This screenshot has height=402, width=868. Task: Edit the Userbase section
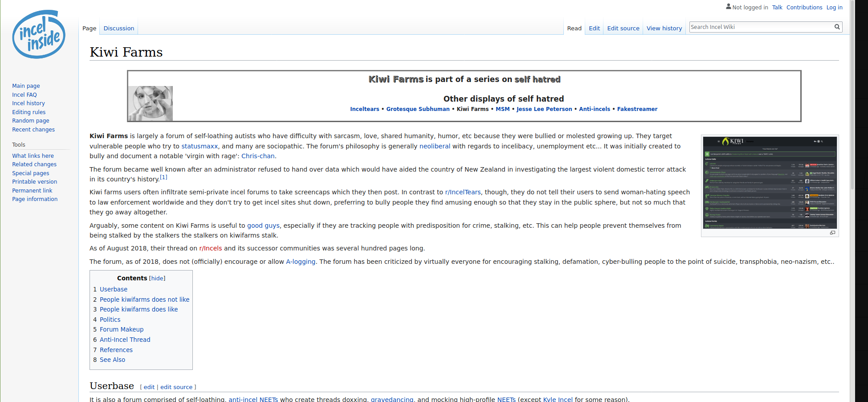[149, 387]
